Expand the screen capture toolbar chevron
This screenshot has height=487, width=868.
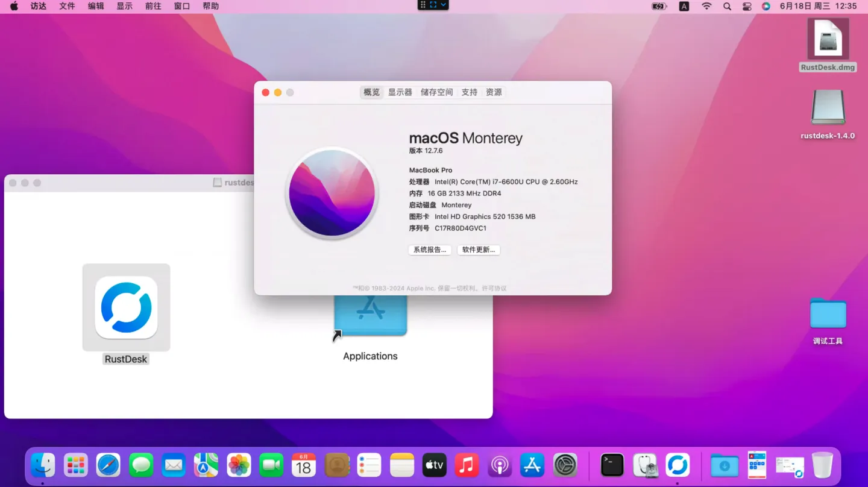[x=444, y=5]
